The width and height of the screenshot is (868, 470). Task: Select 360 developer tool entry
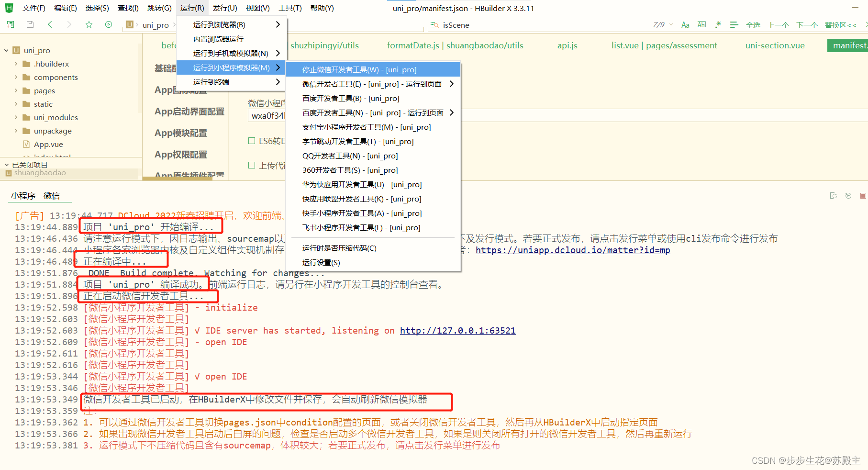pos(373,170)
